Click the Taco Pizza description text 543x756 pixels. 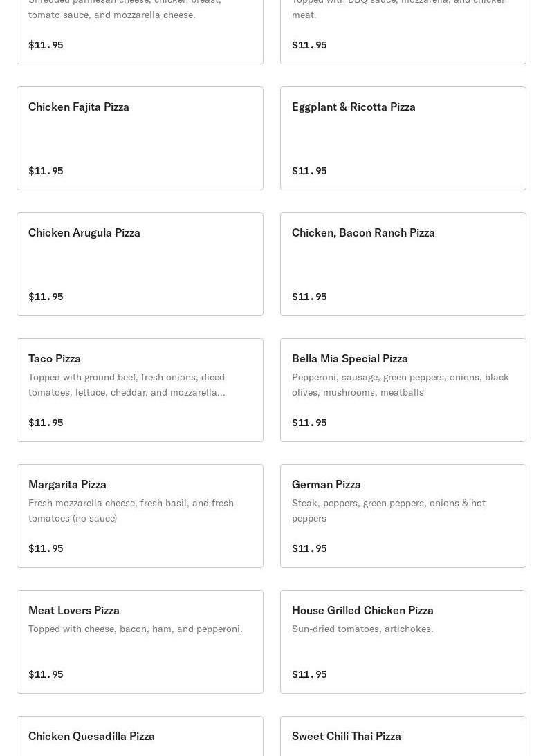point(127,385)
